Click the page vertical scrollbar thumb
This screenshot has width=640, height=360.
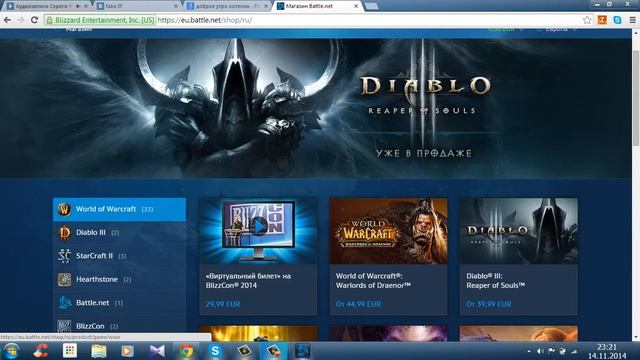(x=636, y=98)
